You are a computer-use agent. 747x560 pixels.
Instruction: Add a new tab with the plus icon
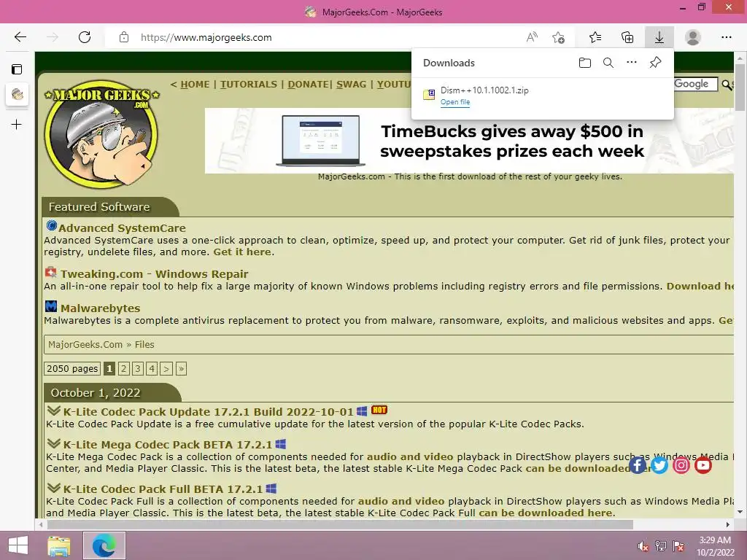pyautogui.click(x=17, y=125)
